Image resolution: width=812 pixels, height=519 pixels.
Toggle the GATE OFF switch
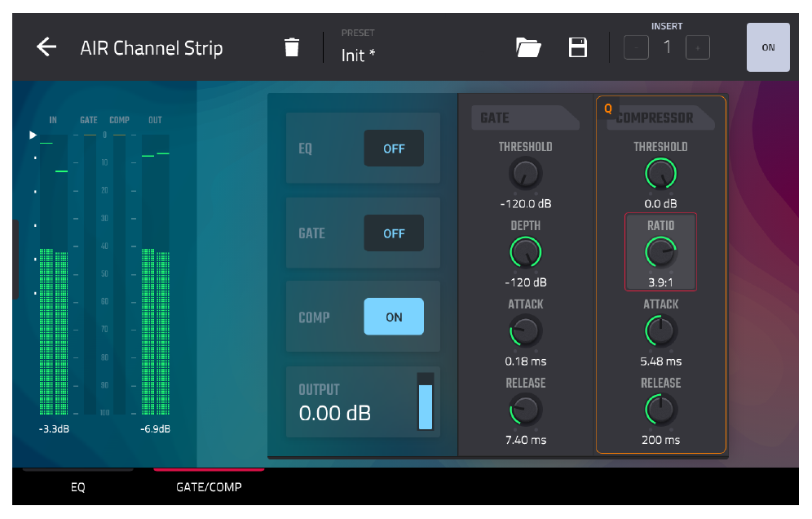click(394, 233)
